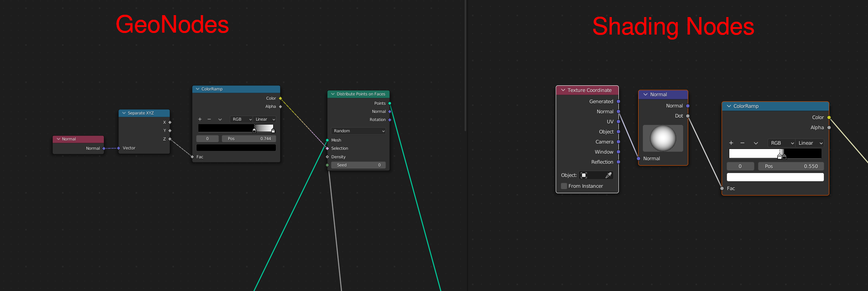Viewport: 868px width, 291px height.
Task: Collapse the Texture Coordinate node
Action: click(x=563, y=90)
